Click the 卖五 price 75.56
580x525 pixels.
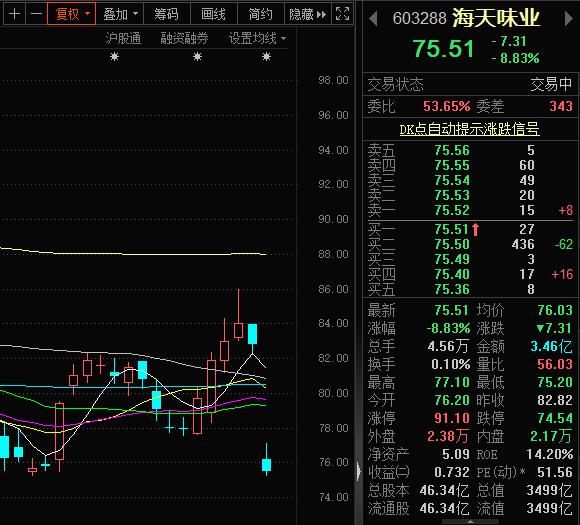(452, 150)
